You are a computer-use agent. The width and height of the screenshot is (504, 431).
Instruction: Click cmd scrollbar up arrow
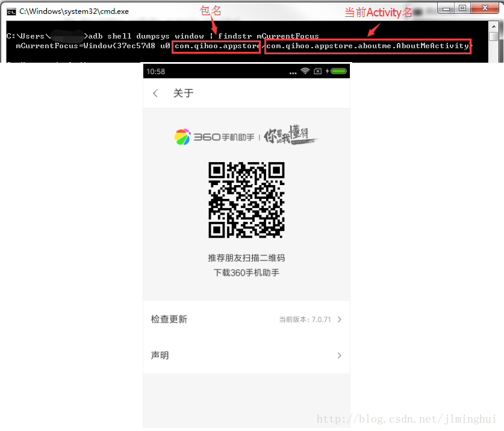tap(494, 27)
